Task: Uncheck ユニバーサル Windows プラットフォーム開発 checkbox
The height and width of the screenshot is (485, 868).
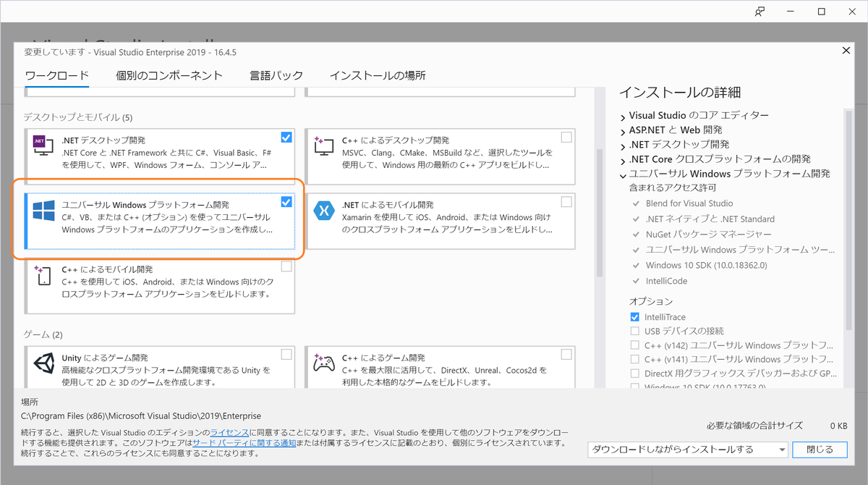Action: tap(286, 202)
